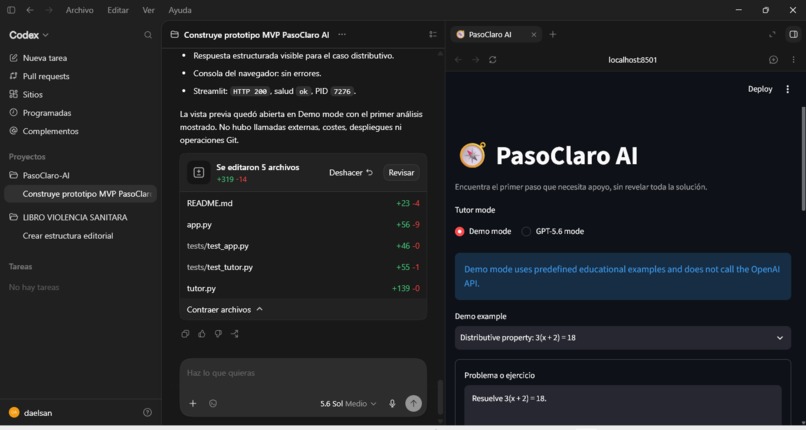Viewport: 806px width, 430px height.
Task: Open the Streamlit app menu next to Deploy
Action: tap(787, 89)
